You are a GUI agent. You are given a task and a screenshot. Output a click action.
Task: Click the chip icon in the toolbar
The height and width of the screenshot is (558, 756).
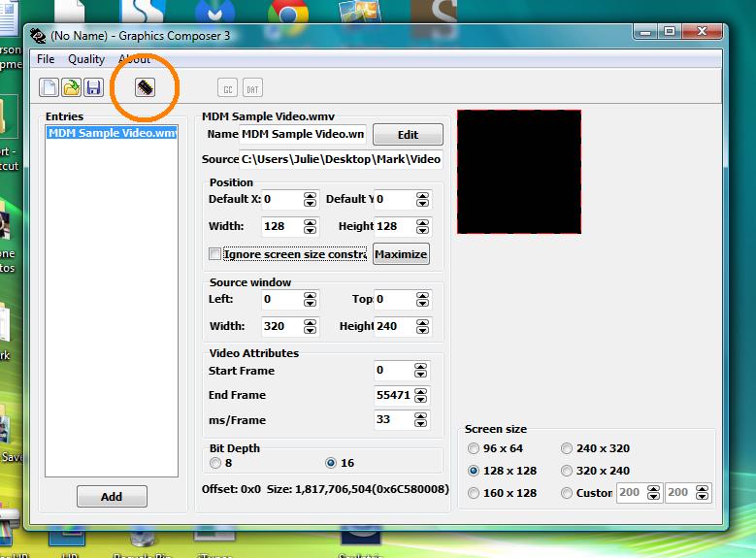click(x=146, y=87)
